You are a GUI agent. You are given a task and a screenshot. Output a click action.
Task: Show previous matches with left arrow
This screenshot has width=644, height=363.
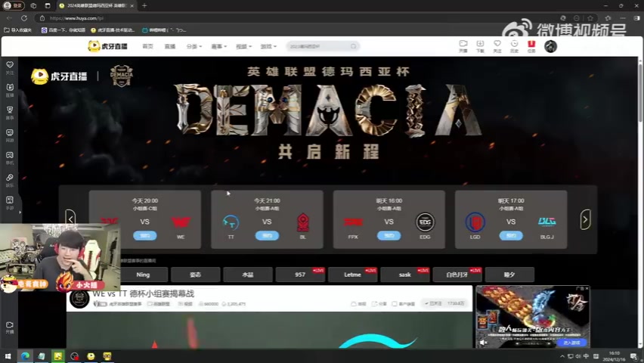(x=70, y=219)
